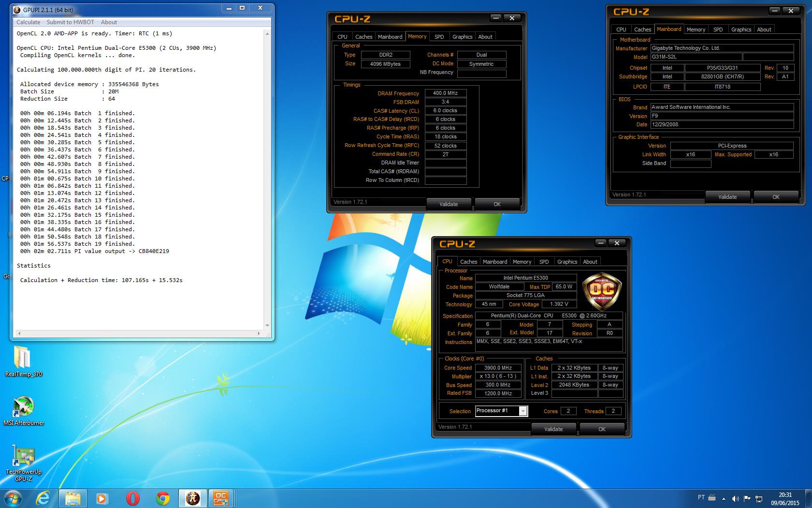The width and height of the screenshot is (812, 508).
Task: Maximize the GPUPI window
Action: pos(242,8)
